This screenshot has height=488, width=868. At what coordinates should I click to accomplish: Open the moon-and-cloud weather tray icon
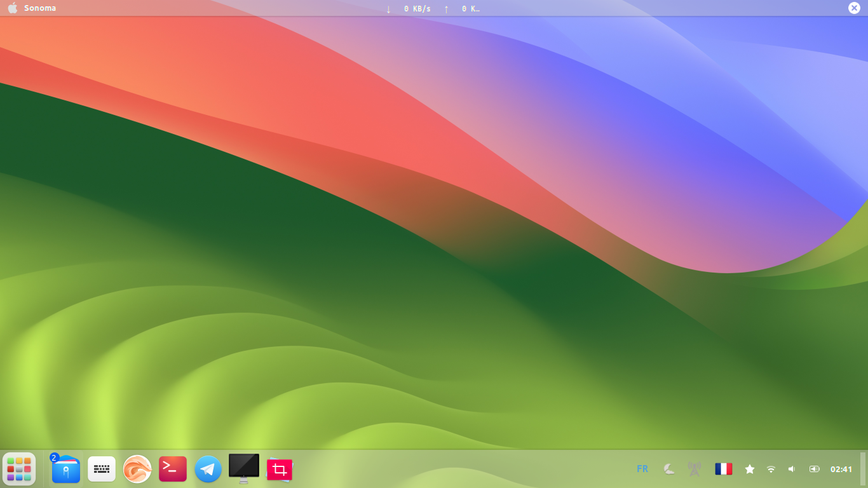pyautogui.click(x=669, y=469)
